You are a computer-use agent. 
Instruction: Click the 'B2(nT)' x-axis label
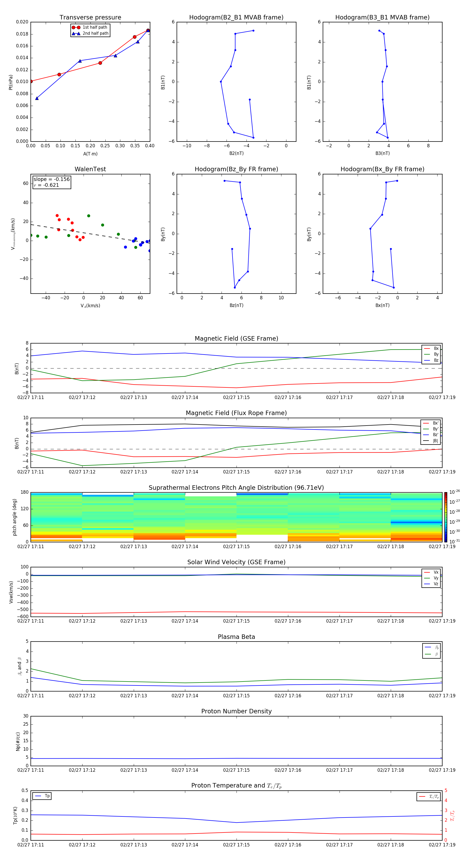(x=236, y=153)
